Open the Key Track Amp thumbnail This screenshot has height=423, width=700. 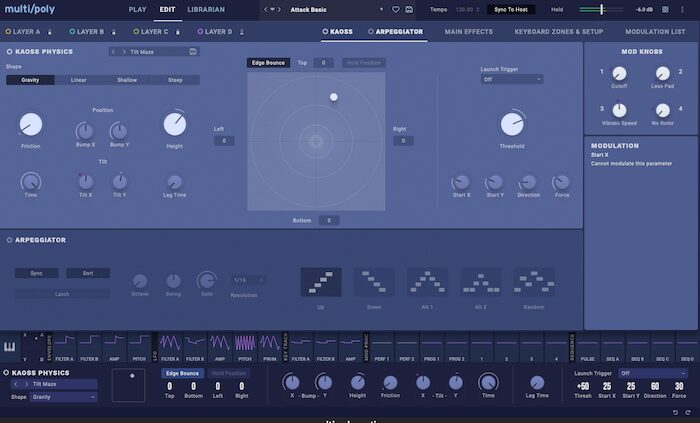(350, 347)
